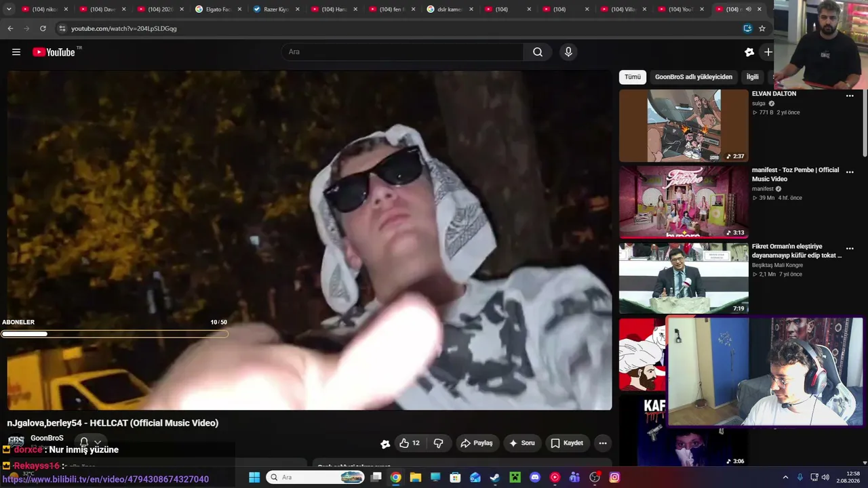
Task: Reload the current YouTube page
Action: click(x=43, y=28)
